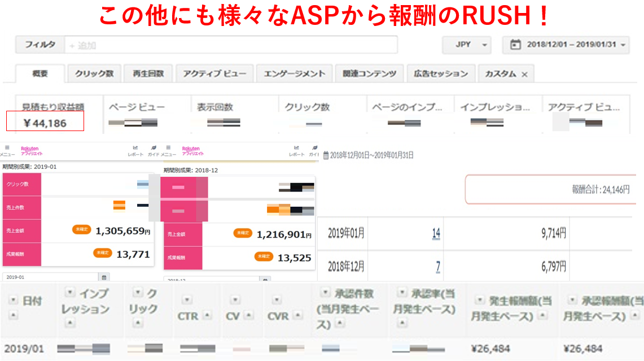Click the 2019-01 period input field

(x=50, y=277)
